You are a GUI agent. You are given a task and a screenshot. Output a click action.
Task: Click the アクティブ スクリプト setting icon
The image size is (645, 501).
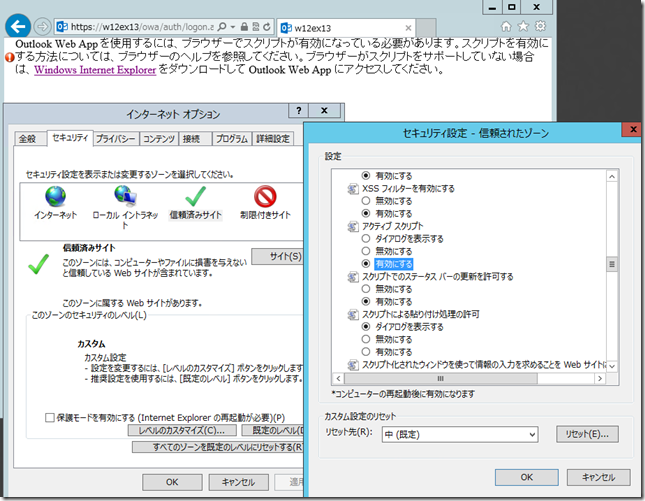[353, 226]
